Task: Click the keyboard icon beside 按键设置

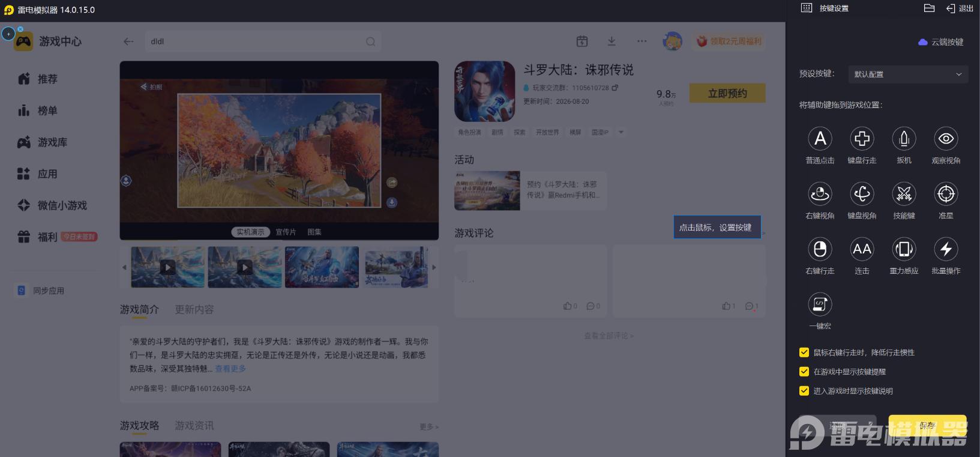Action: (807, 8)
